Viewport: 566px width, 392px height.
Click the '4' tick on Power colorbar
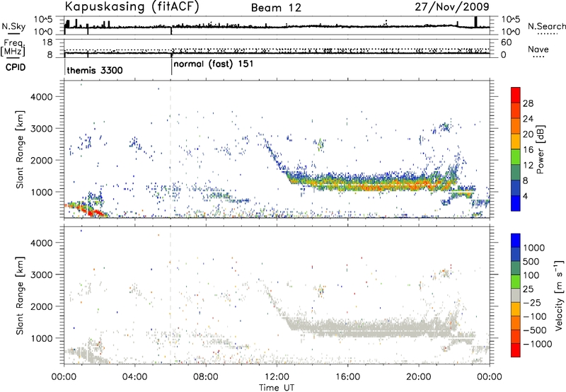pyautogui.click(x=525, y=197)
